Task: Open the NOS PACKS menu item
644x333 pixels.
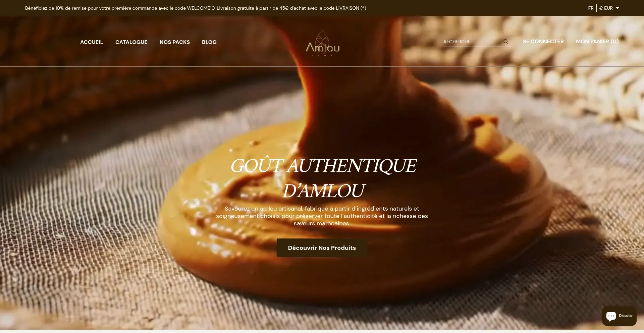Action: click(175, 42)
